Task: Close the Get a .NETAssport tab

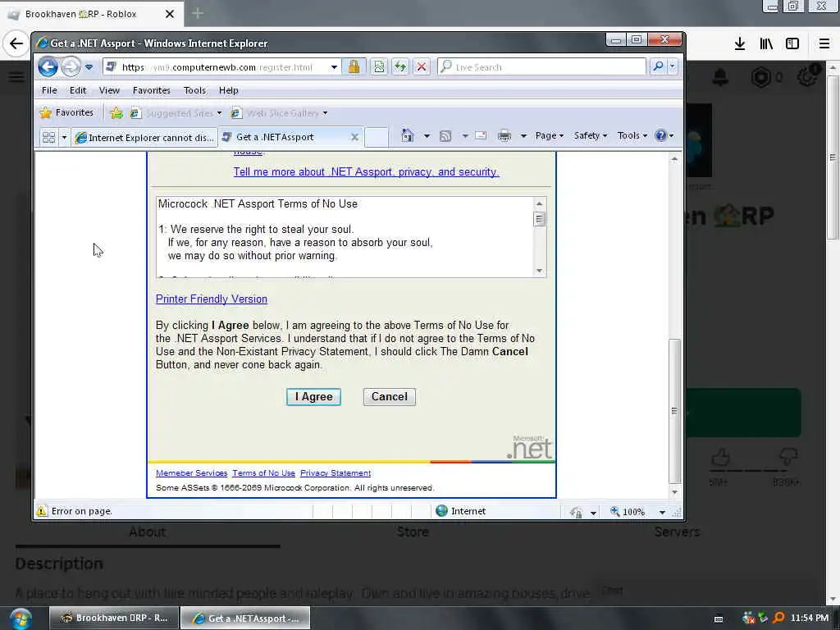Action: pyautogui.click(x=354, y=137)
